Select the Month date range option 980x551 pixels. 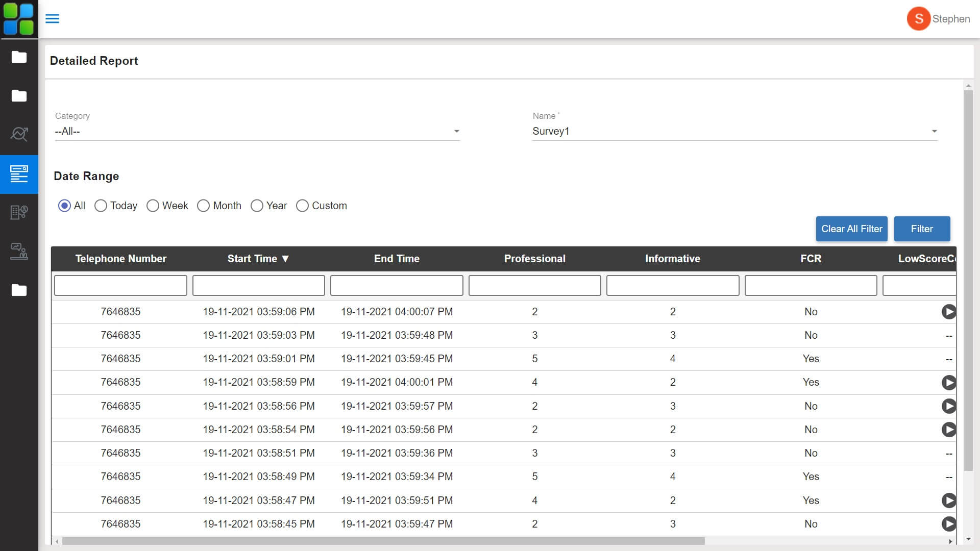tap(203, 206)
